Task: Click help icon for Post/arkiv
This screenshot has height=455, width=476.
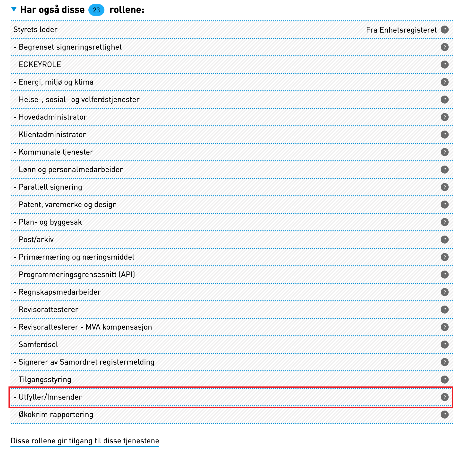Action: coord(444,240)
